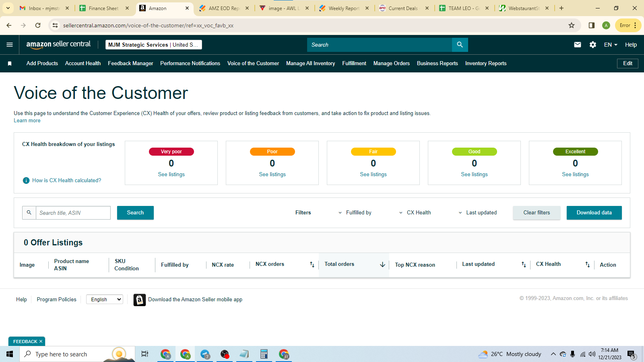Open the Learn more link
The height and width of the screenshot is (362, 644).
coord(27,121)
